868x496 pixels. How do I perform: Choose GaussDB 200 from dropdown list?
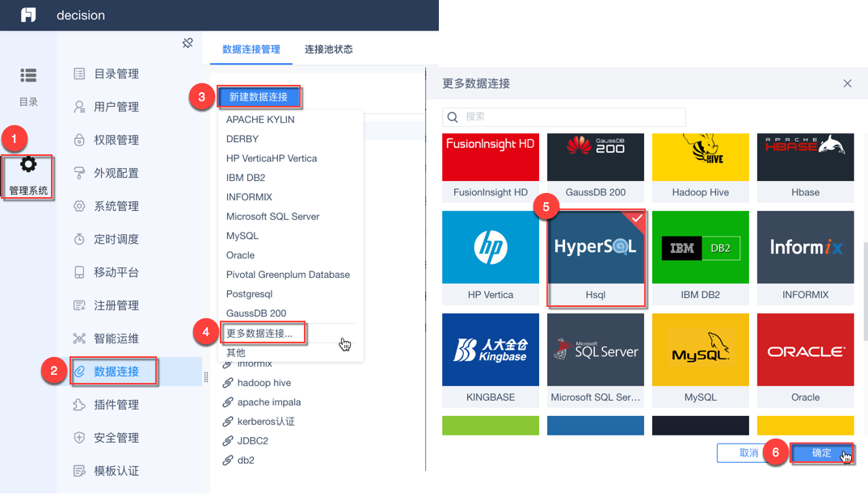256,313
